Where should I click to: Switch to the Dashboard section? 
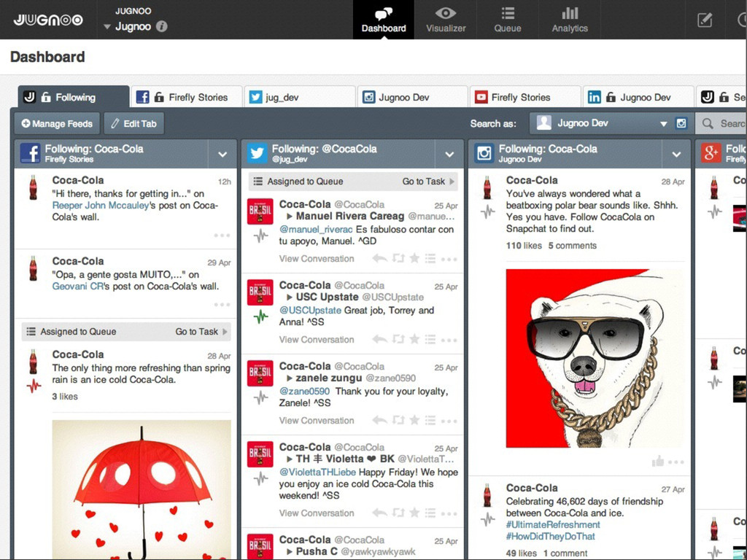click(384, 20)
